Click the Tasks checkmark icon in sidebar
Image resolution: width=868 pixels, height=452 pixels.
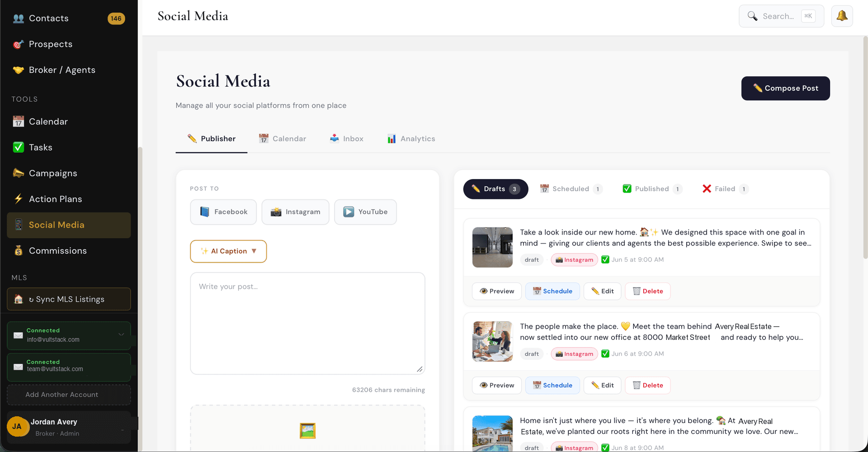[19, 147]
